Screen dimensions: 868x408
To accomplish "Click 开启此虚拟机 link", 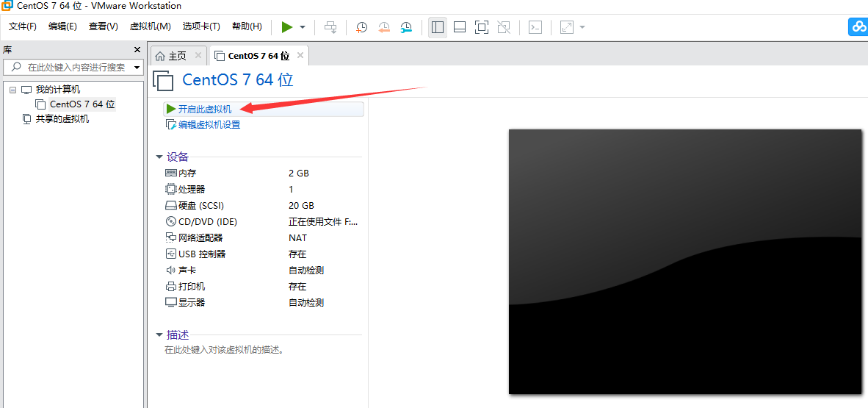I will [205, 110].
